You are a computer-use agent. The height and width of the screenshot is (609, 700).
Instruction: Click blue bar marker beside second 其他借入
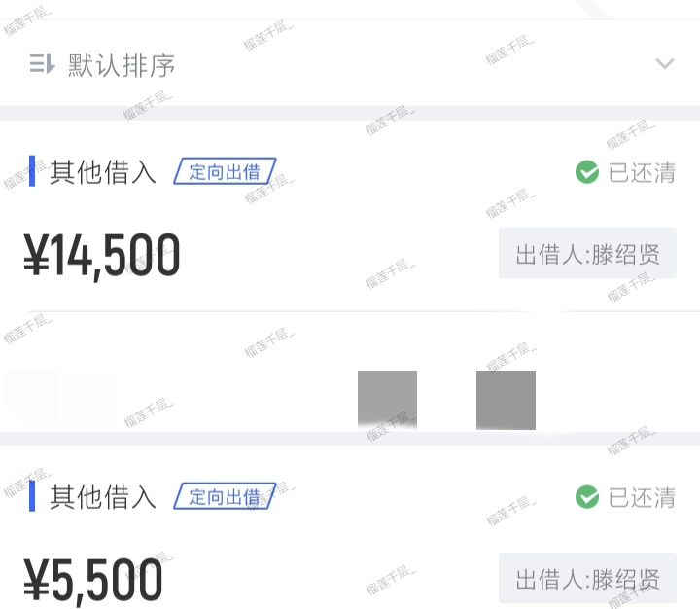coord(32,496)
